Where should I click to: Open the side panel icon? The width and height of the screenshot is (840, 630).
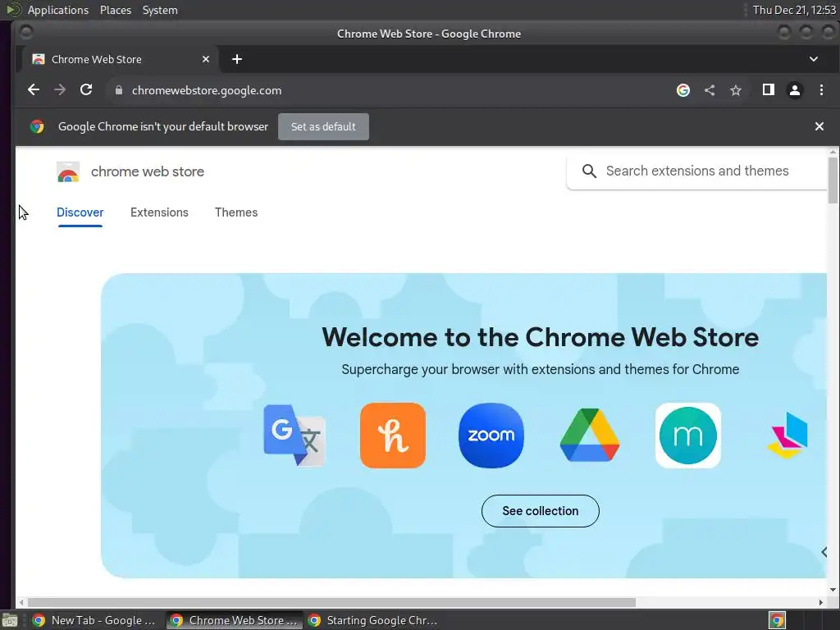[768, 90]
